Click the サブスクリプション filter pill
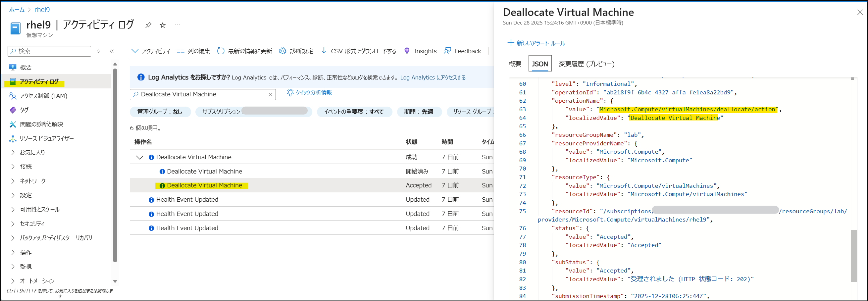This screenshot has width=868, height=301. pos(254,112)
